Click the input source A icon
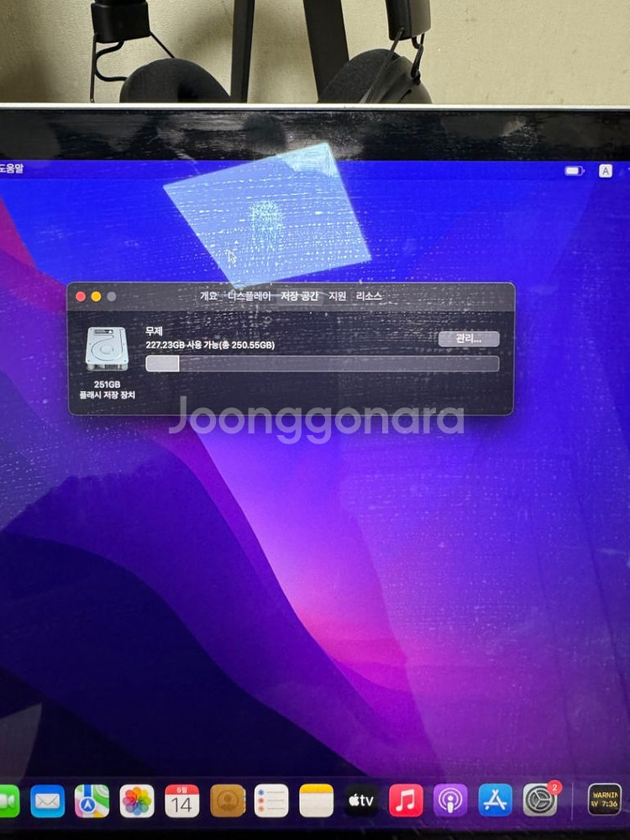This screenshot has height=840, width=630. click(606, 171)
